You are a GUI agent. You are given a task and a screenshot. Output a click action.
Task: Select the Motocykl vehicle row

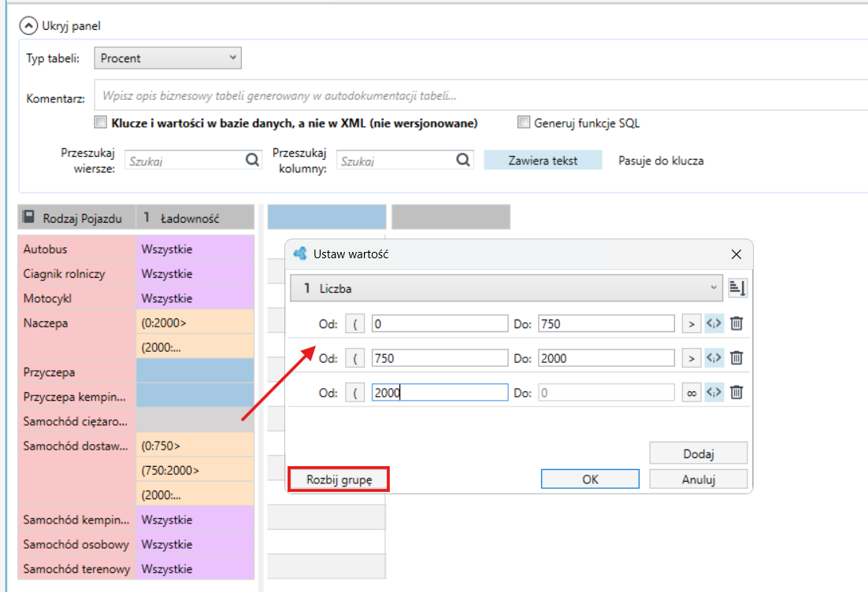click(77, 298)
